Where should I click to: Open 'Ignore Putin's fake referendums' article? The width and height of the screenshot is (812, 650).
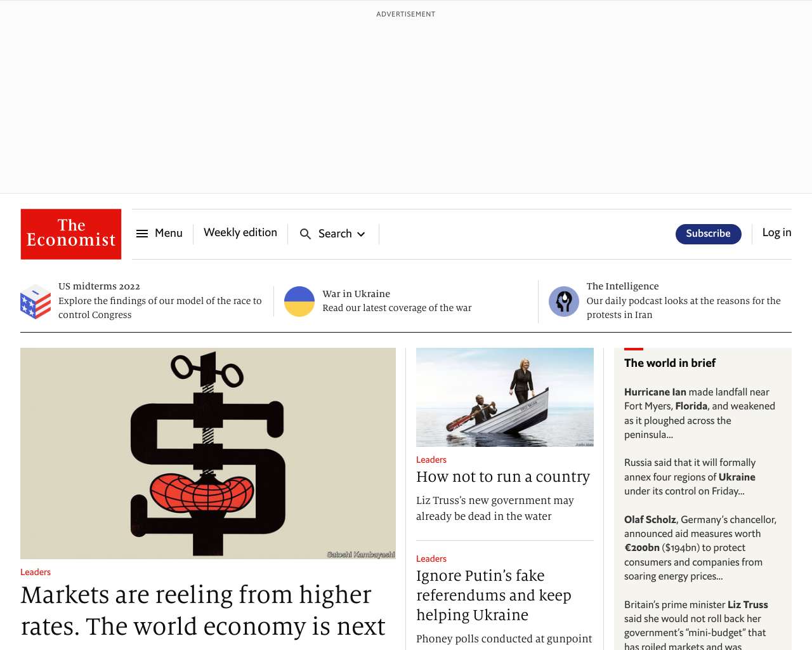pos(494,595)
